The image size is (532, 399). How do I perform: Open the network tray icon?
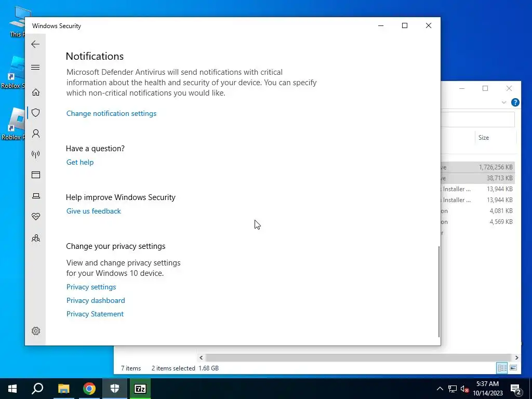[x=453, y=389]
